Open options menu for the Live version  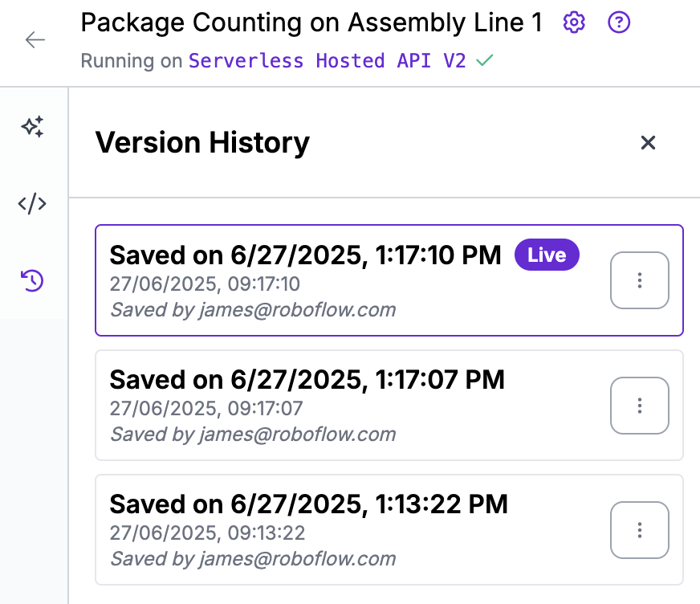(x=639, y=280)
